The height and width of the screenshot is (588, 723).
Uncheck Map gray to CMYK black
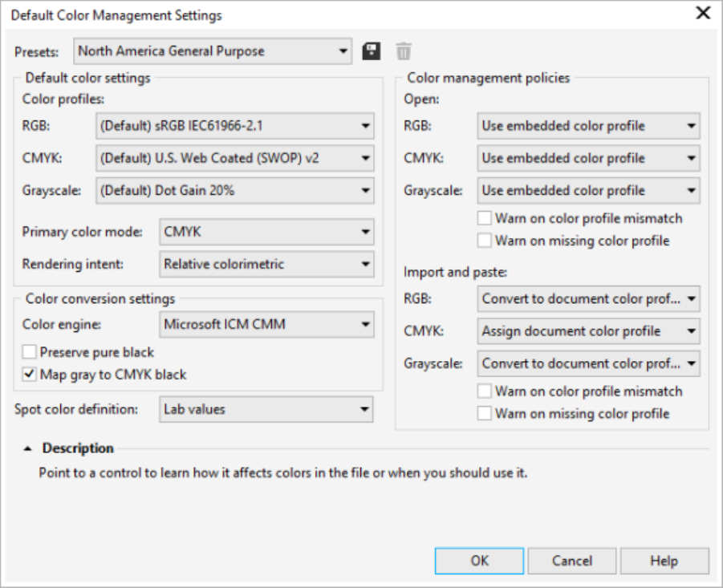click(x=30, y=374)
